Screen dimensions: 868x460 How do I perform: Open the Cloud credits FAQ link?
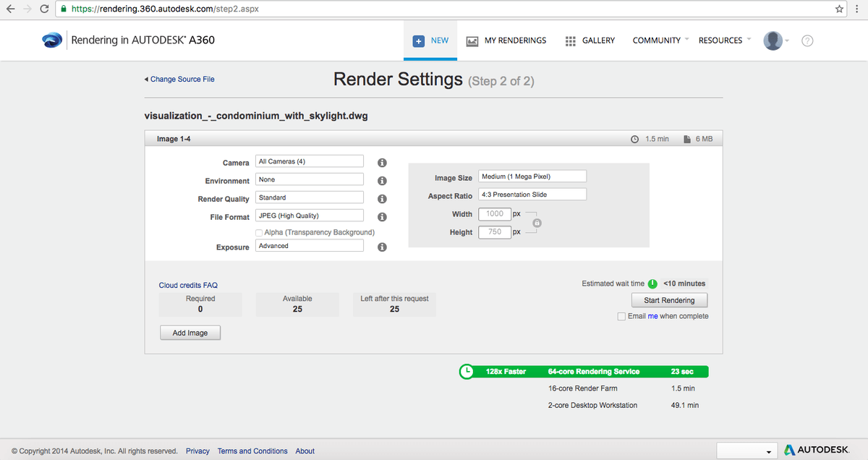click(x=188, y=286)
